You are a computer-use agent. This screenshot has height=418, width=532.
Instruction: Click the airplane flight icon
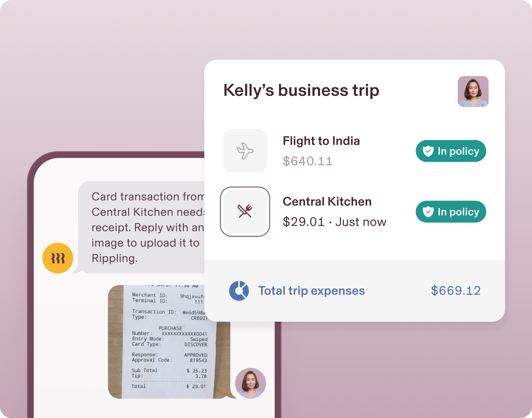coord(245,151)
